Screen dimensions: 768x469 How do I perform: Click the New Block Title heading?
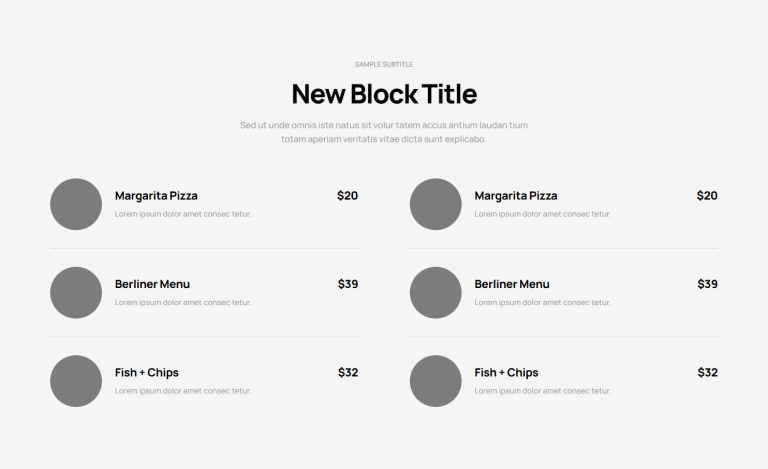(x=384, y=94)
